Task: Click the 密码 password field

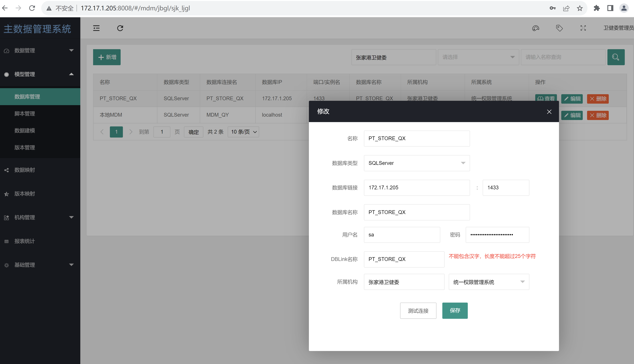Action: click(x=497, y=235)
